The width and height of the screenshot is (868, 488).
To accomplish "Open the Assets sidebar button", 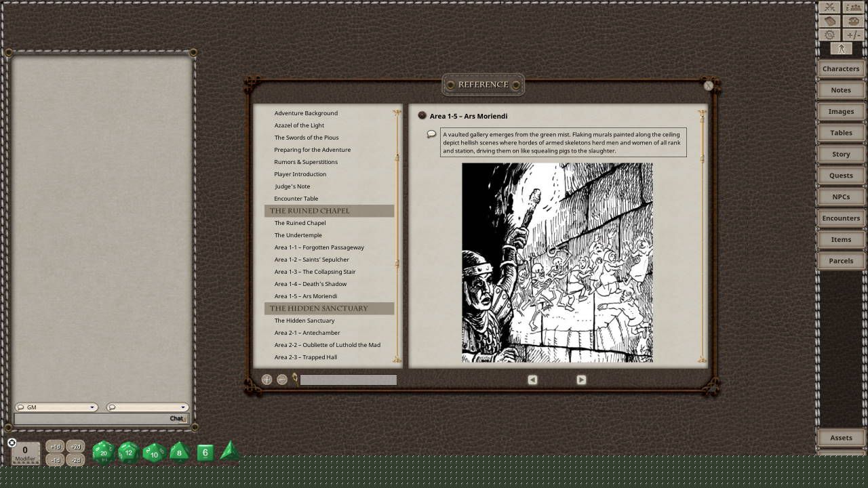I will pos(841,438).
